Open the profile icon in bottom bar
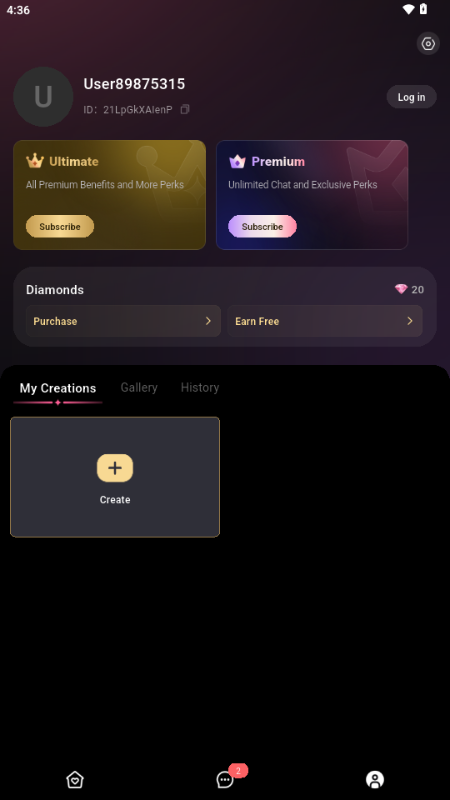Screen dimensions: 450x800 (x=375, y=779)
